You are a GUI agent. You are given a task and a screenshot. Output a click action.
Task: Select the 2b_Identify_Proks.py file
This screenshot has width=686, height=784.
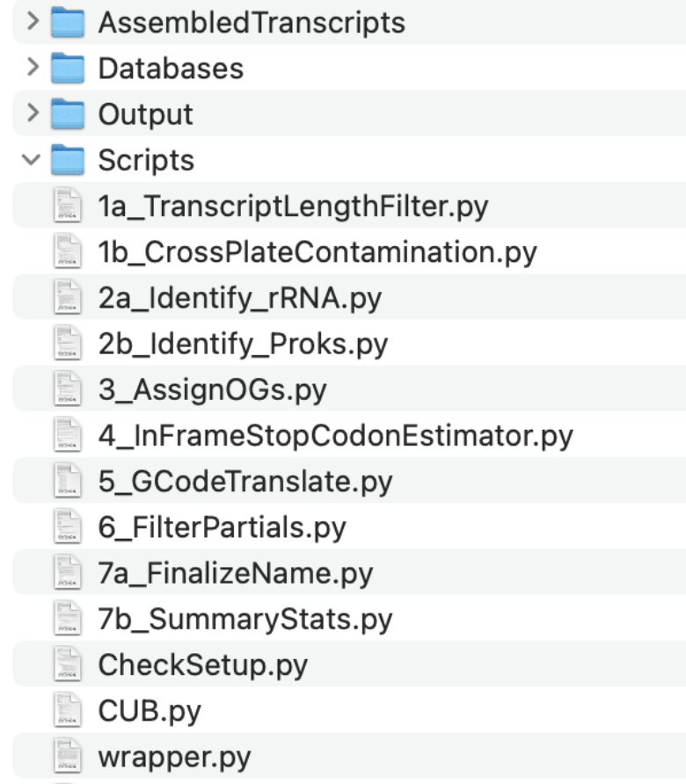click(x=242, y=344)
